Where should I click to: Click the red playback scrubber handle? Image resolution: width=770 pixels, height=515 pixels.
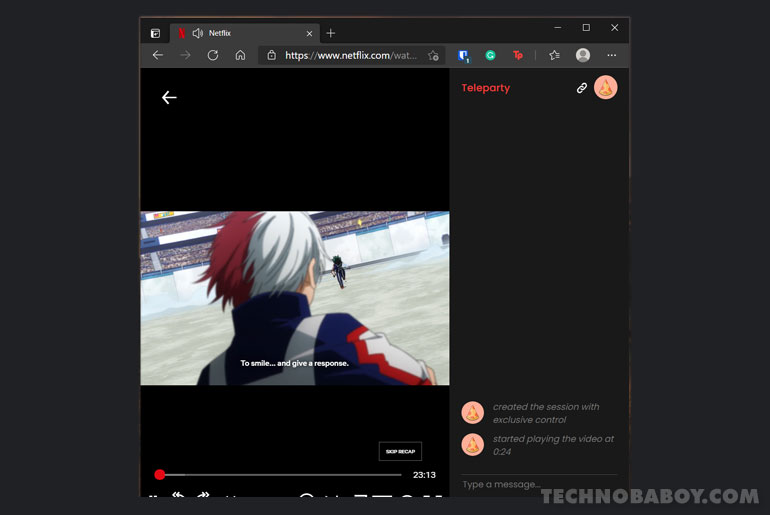[x=160, y=474]
